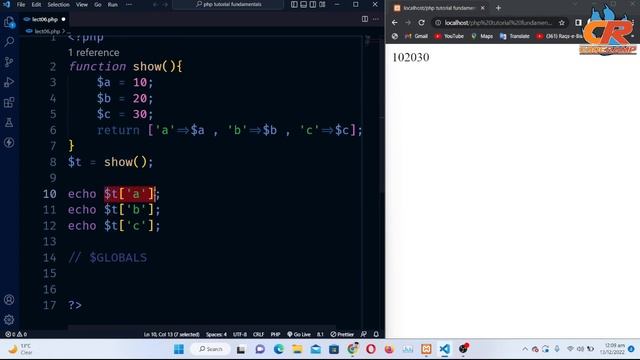Open the View menu

coord(82,4)
